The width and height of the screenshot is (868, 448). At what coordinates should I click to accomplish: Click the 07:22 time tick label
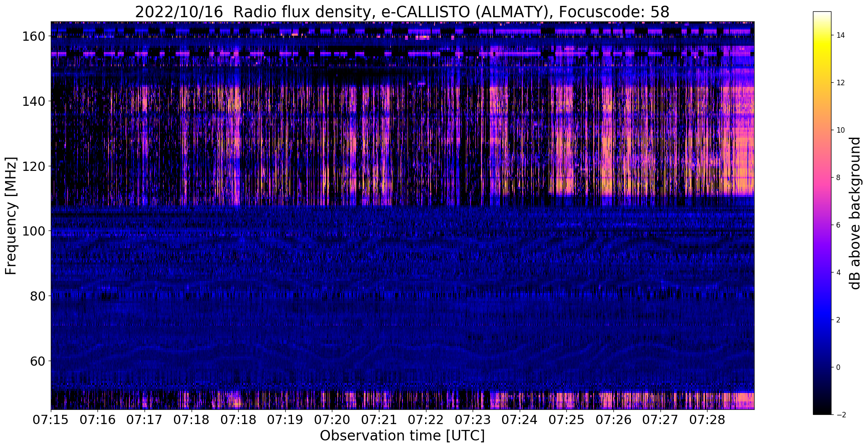[x=426, y=420]
